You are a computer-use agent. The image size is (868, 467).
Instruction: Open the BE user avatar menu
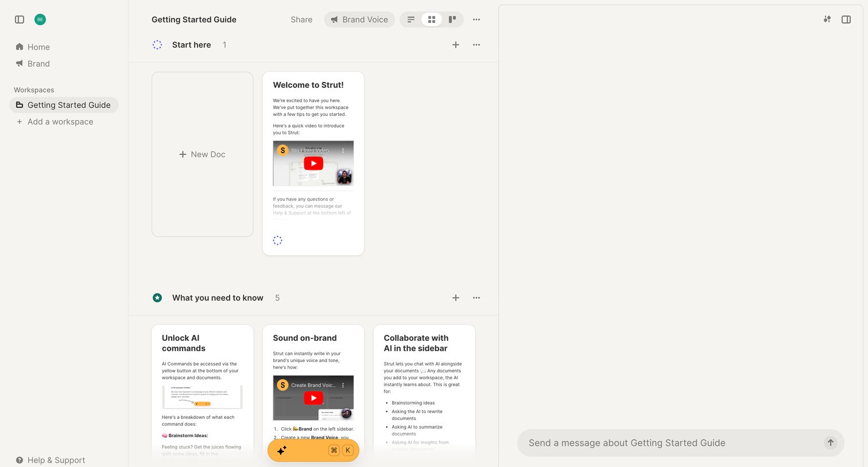tap(40, 20)
